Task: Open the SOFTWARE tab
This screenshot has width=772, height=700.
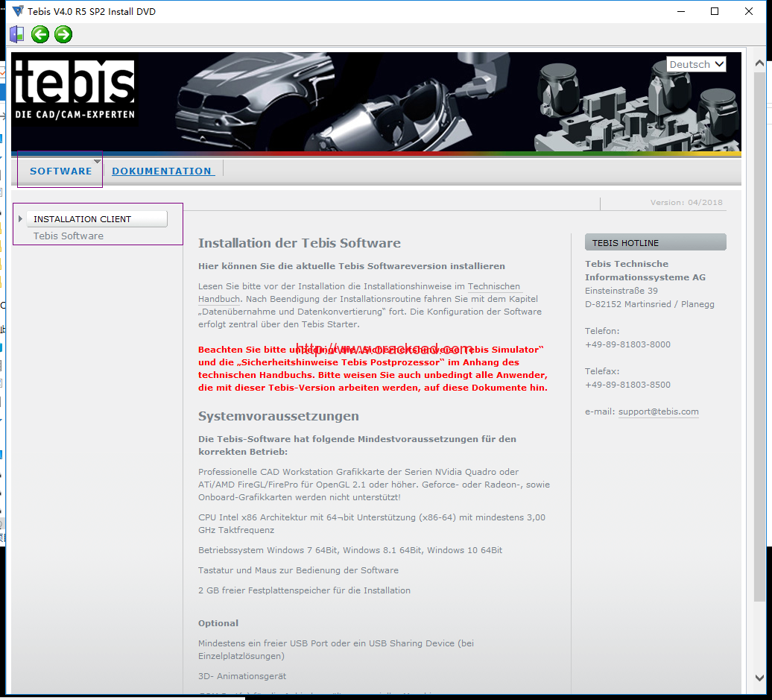Action: point(60,171)
